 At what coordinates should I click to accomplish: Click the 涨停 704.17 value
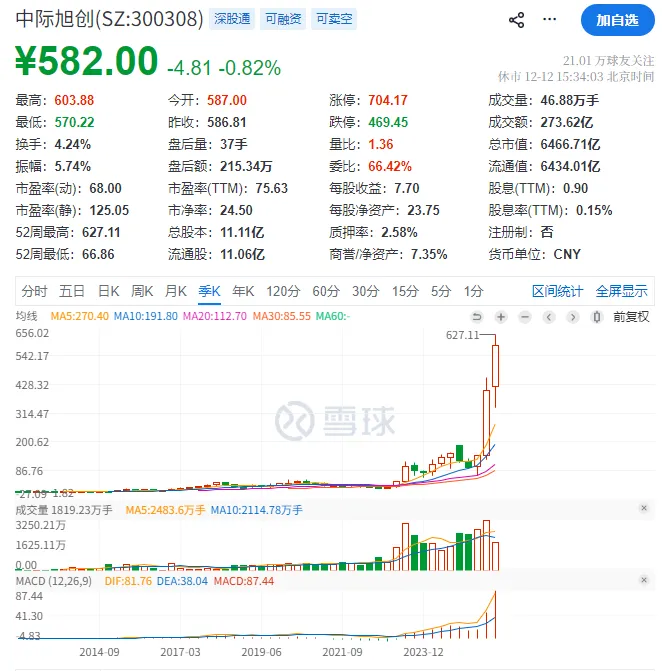(x=388, y=101)
